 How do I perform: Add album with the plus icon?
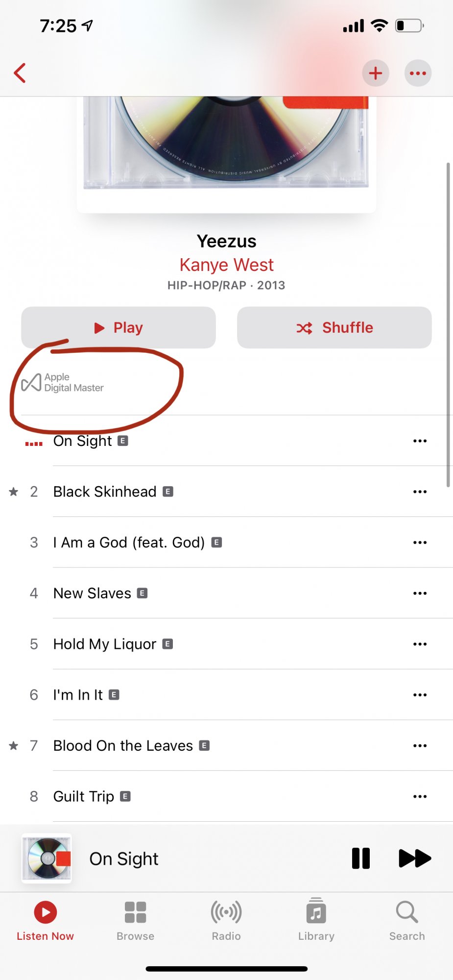pyautogui.click(x=376, y=73)
